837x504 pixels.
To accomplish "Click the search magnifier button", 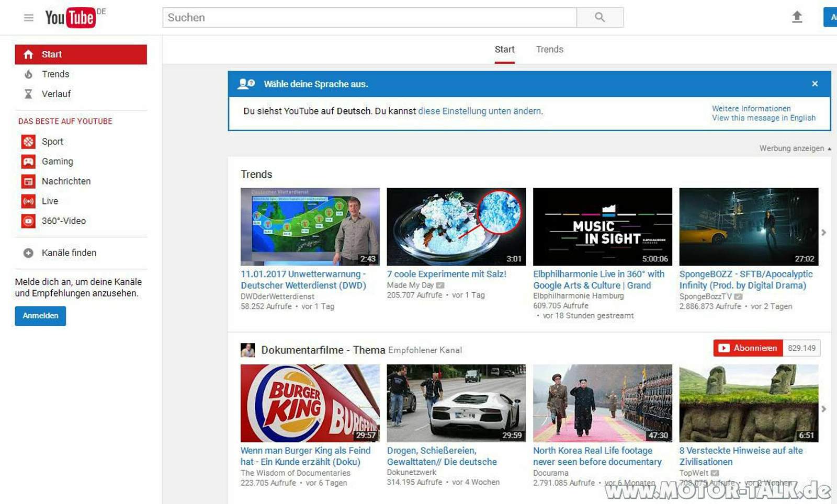I will click(600, 17).
